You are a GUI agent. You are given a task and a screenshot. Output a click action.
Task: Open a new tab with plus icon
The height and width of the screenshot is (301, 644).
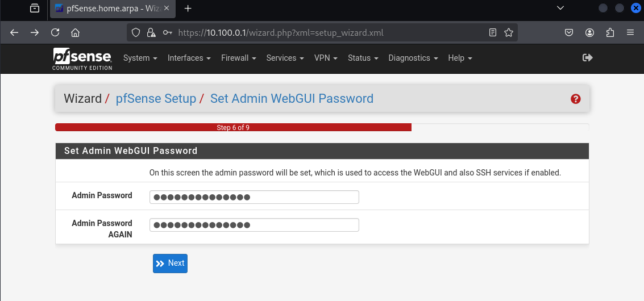click(188, 8)
